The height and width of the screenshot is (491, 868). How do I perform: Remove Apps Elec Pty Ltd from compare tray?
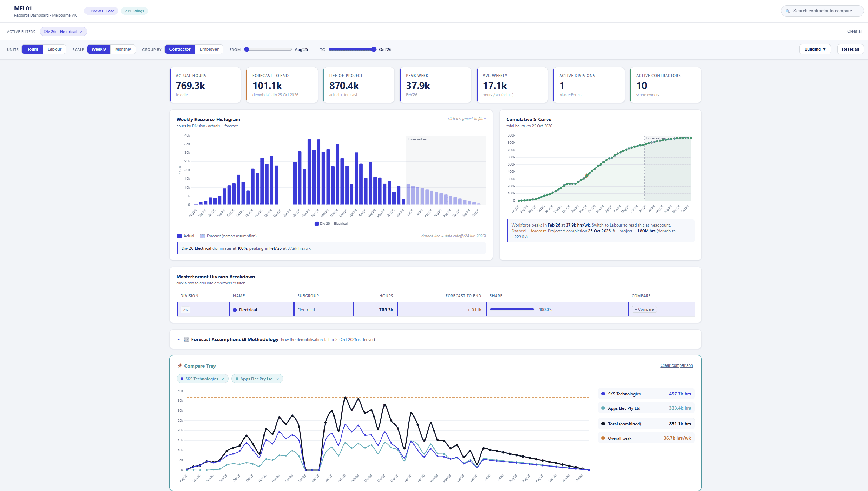[277, 379]
